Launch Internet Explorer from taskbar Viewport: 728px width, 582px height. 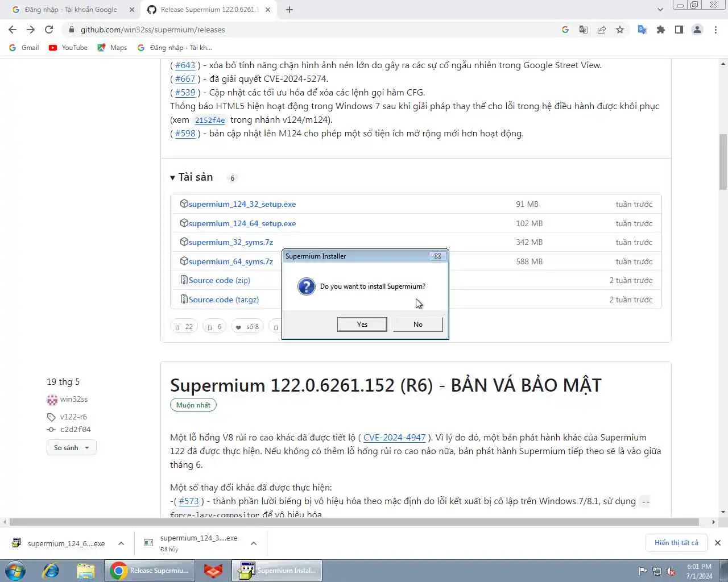(51, 571)
